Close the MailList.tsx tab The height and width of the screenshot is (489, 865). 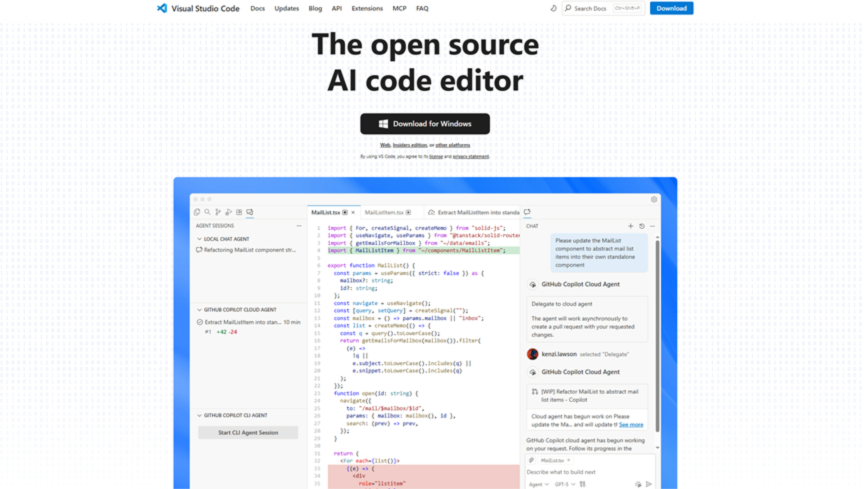pos(353,212)
